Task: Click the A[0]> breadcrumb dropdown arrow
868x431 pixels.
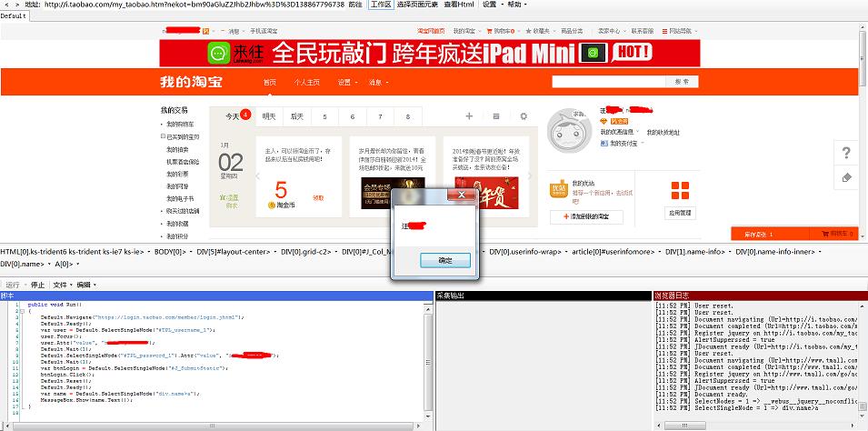Action: (x=77, y=265)
